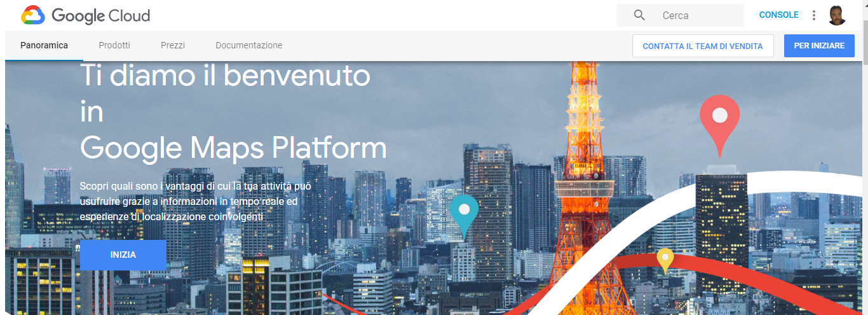Screen dimensions: 868x315
Task: Open the Prezzi tab
Action: (x=173, y=46)
